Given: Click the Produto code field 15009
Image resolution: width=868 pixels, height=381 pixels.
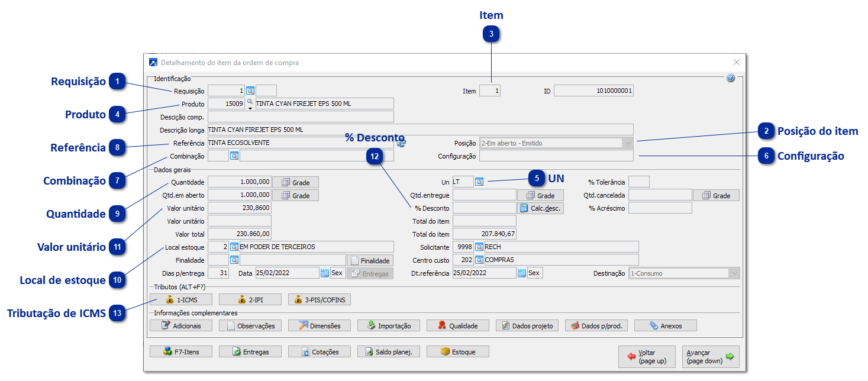Looking at the screenshot, I should (x=227, y=104).
